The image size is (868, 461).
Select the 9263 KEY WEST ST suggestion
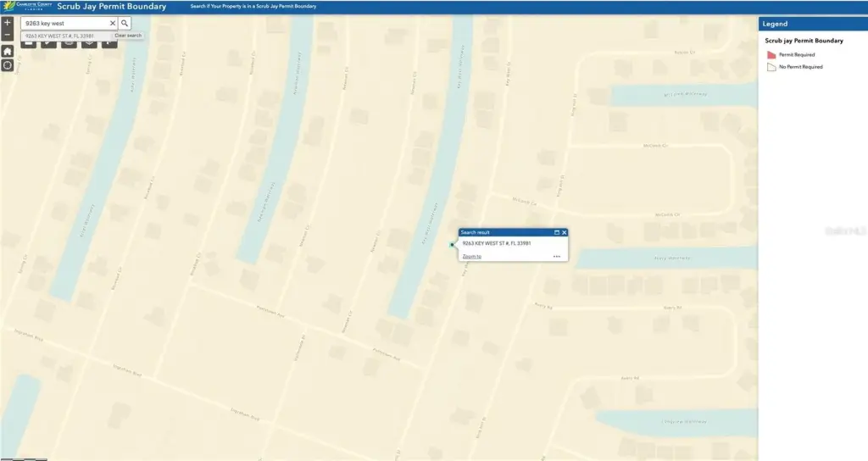tap(59, 36)
